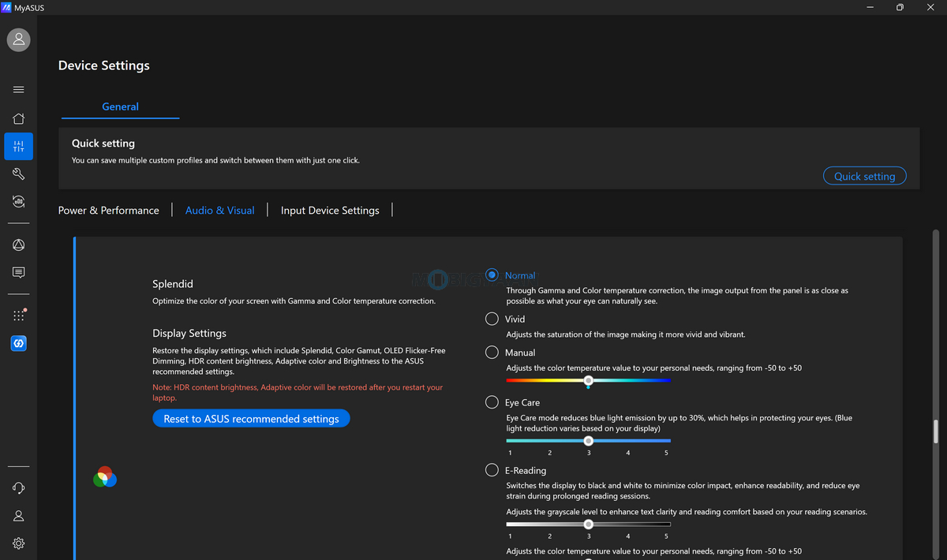This screenshot has width=947, height=560.
Task: Open the user profile avatar
Action: (19, 39)
